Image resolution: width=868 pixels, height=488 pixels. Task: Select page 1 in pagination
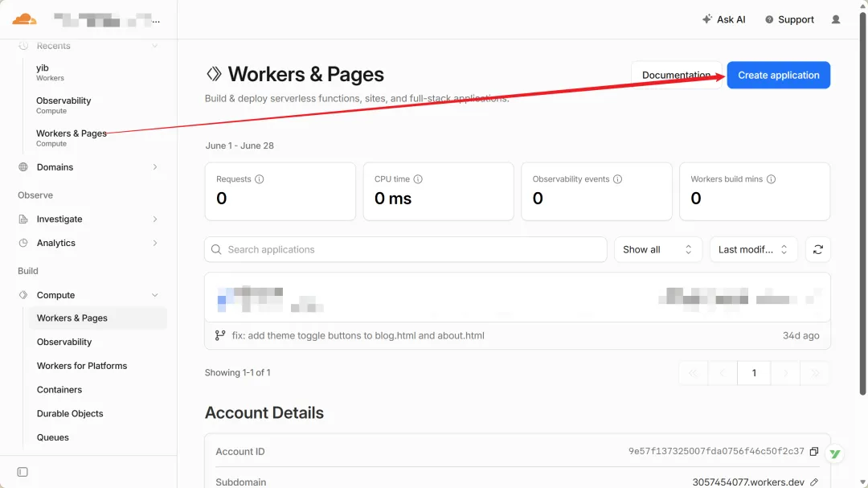point(754,373)
